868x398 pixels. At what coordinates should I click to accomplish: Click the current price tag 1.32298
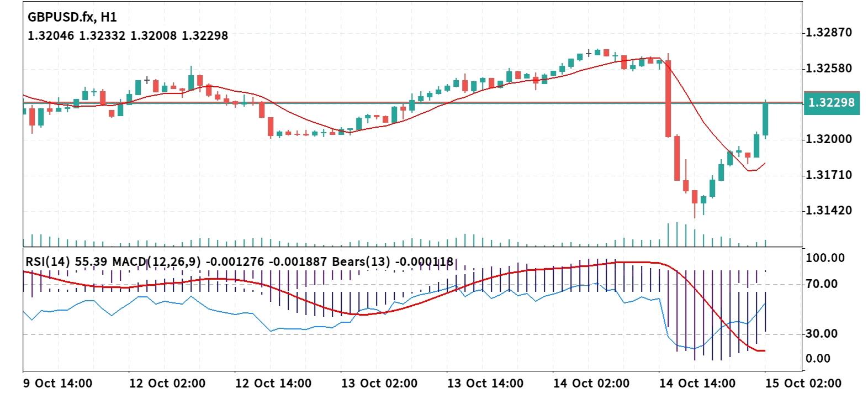[832, 103]
